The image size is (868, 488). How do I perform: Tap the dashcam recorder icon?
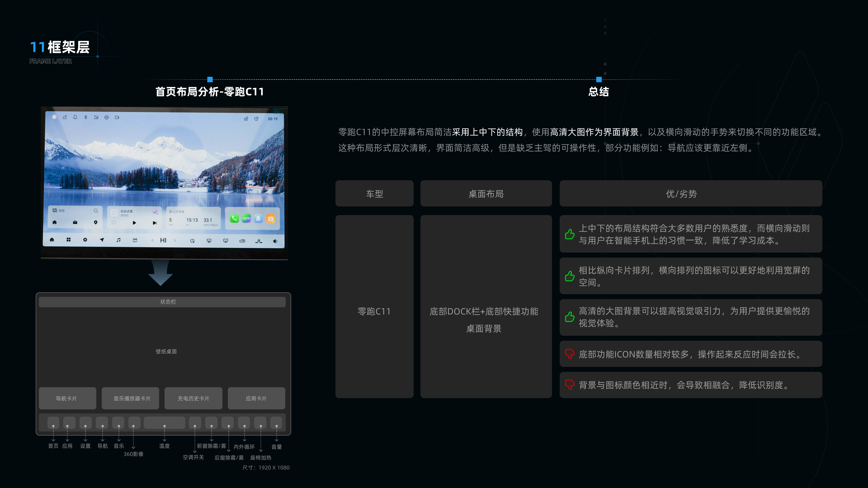pos(117,117)
